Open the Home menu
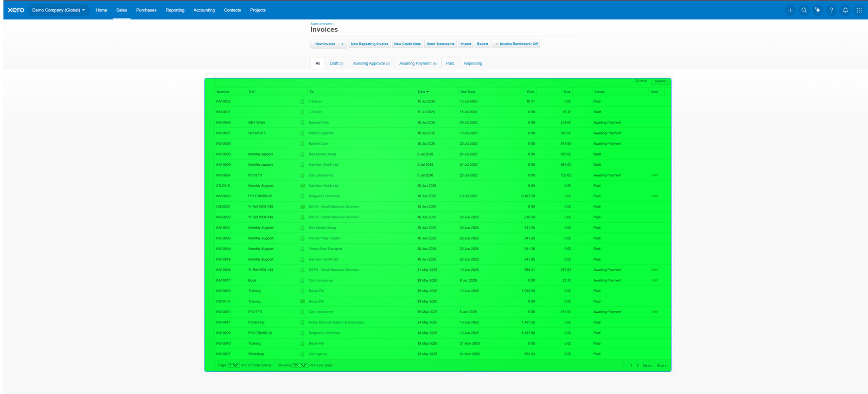This screenshot has width=868, height=394. [x=101, y=10]
